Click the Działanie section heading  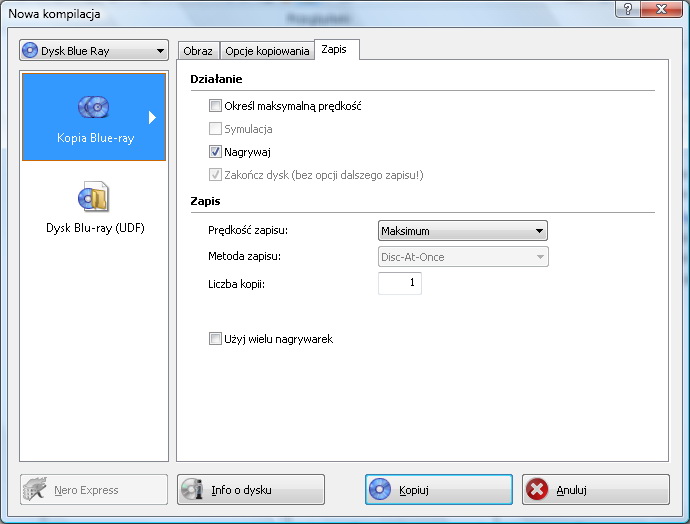(x=216, y=79)
